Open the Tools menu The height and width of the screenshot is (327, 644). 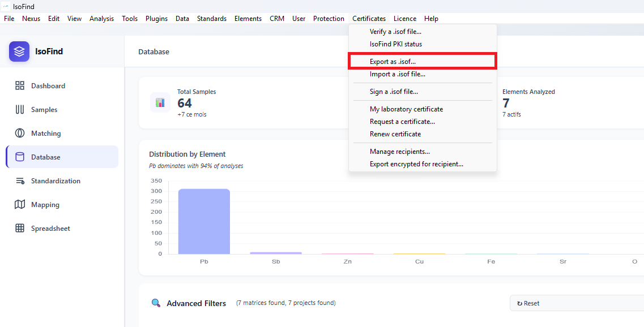(x=129, y=18)
